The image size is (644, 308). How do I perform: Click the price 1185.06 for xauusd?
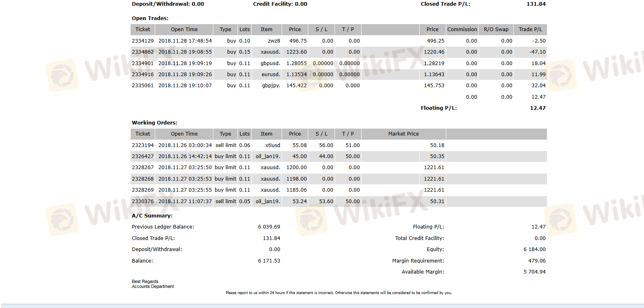296,190
